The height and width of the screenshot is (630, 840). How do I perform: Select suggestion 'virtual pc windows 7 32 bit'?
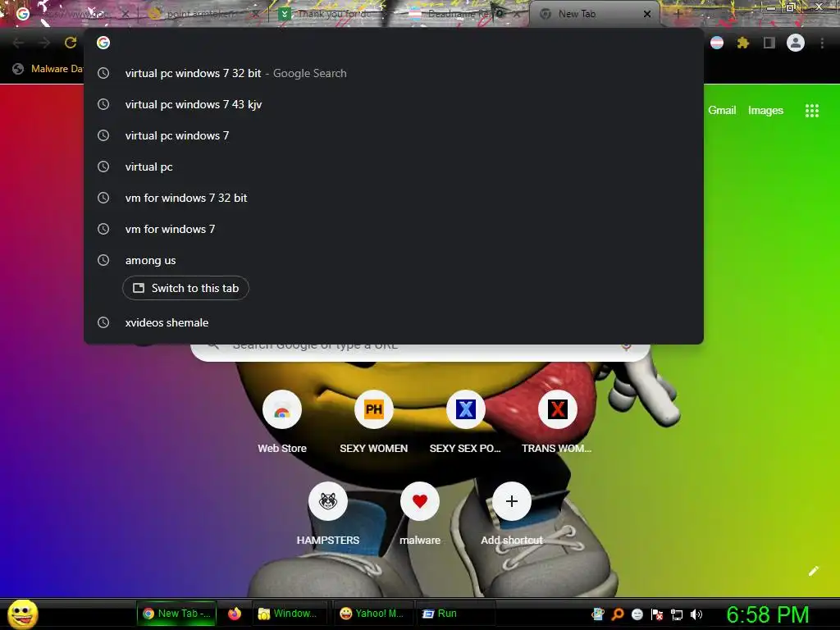tap(394, 73)
